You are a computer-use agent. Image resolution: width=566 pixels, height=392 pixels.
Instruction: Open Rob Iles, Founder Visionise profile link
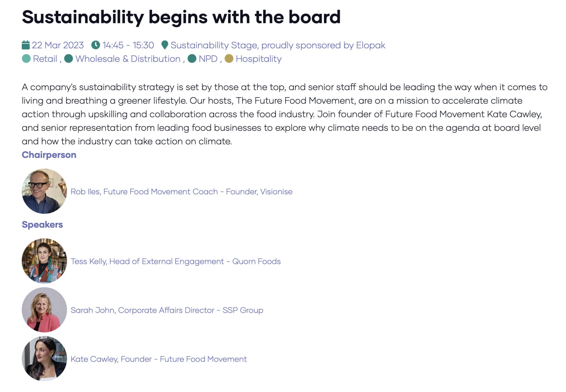point(181,192)
